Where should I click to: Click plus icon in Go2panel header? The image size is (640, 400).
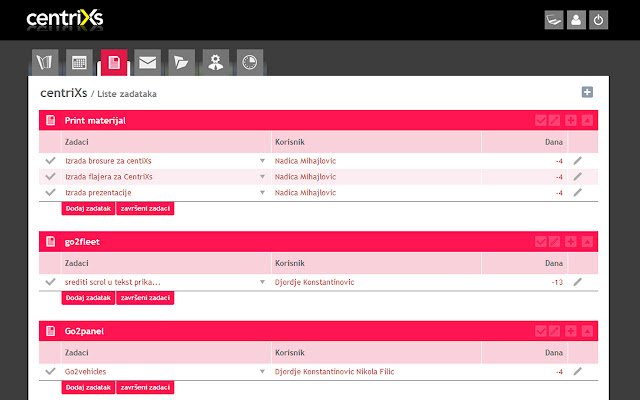tap(571, 331)
